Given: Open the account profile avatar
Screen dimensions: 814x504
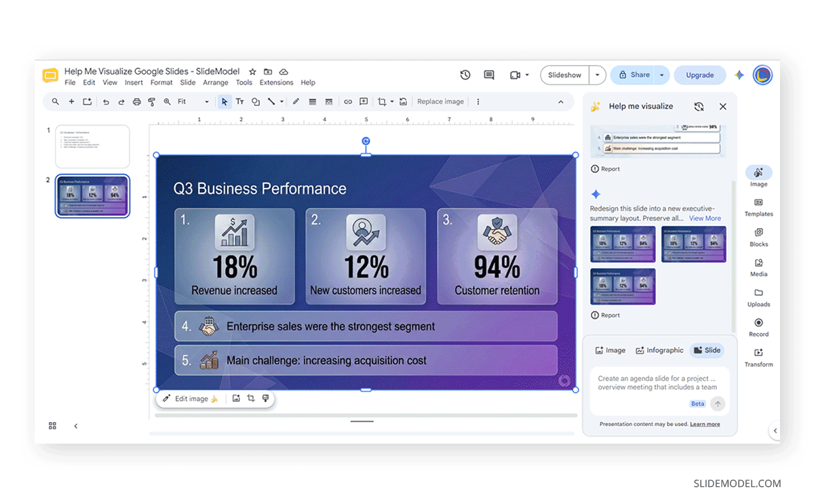Looking at the screenshot, I should click(762, 75).
